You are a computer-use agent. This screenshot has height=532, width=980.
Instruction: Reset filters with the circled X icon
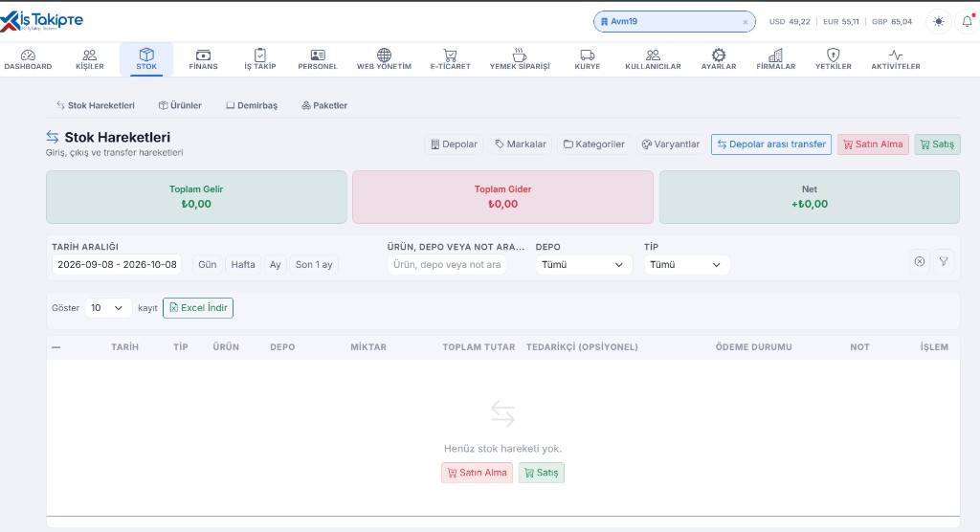(920, 262)
